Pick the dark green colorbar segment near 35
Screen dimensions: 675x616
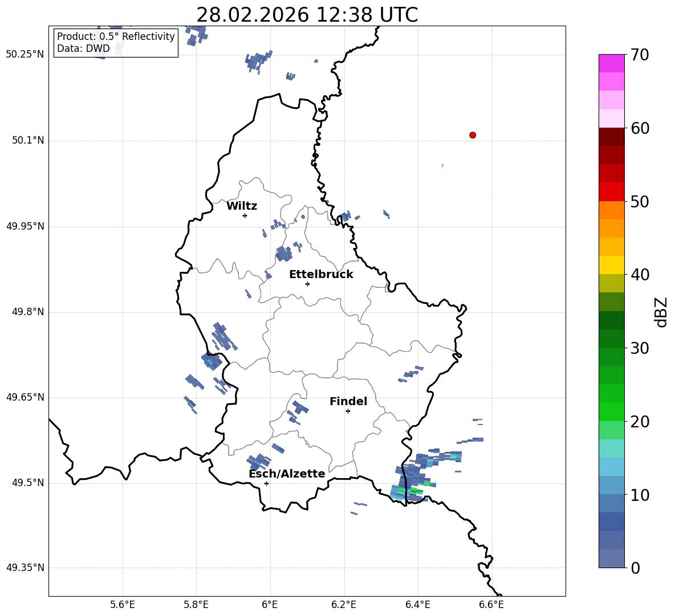[x=611, y=320]
